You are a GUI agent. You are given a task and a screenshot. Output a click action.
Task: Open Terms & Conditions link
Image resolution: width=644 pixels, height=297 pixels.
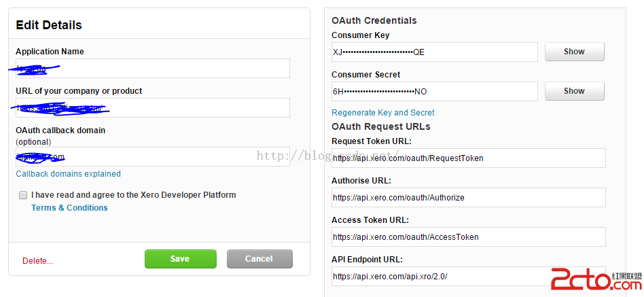(x=69, y=208)
